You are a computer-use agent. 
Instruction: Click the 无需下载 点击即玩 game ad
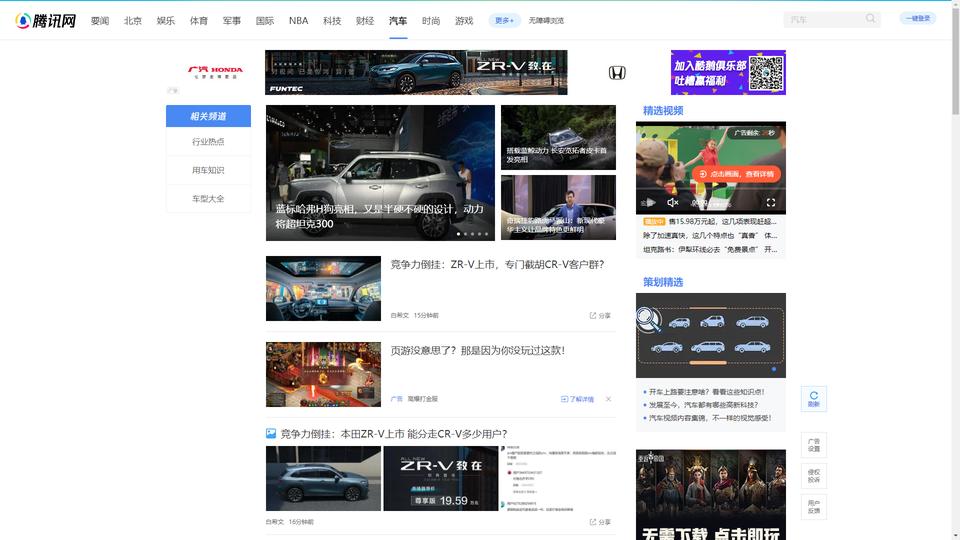pyautogui.click(x=711, y=495)
